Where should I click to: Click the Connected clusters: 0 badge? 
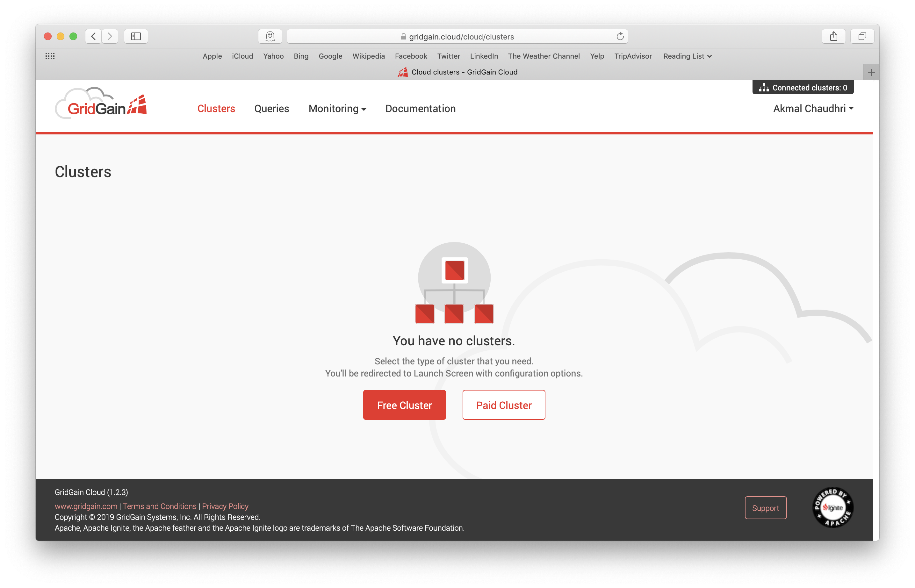click(x=803, y=88)
